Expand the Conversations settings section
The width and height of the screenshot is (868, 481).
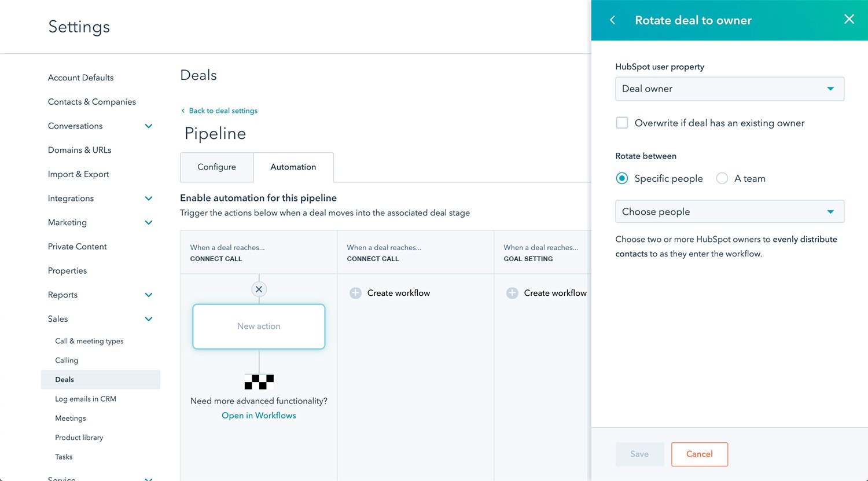pyautogui.click(x=149, y=126)
